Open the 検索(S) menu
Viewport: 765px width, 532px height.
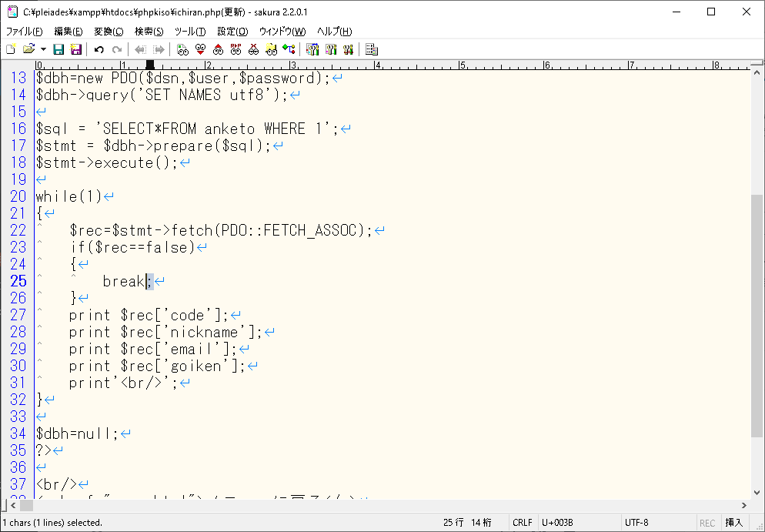click(x=149, y=32)
